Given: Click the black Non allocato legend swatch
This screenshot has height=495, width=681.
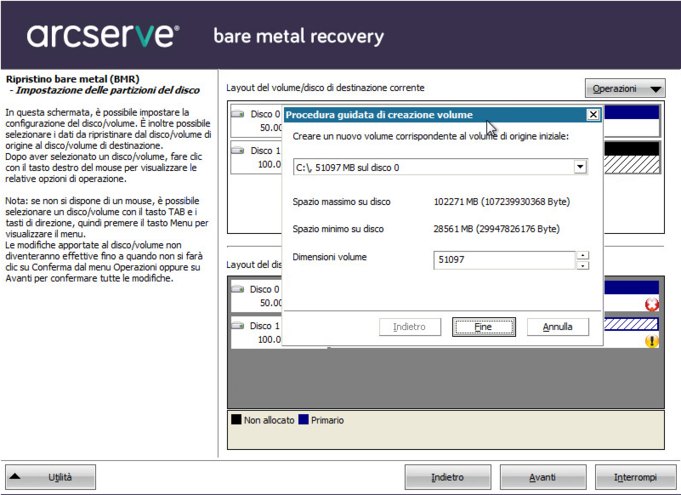Looking at the screenshot, I should [237, 420].
